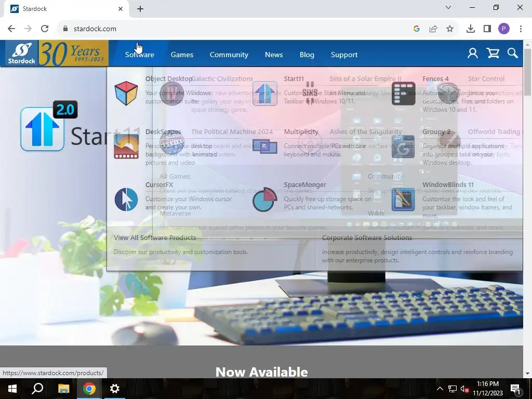Open DeskScapes title link
This screenshot has width=532, height=399.
click(x=163, y=131)
